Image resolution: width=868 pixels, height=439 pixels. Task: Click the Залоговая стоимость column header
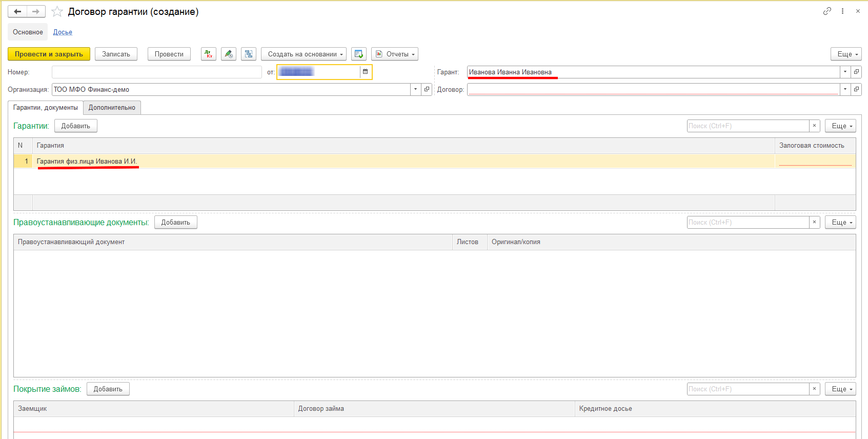(x=815, y=146)
